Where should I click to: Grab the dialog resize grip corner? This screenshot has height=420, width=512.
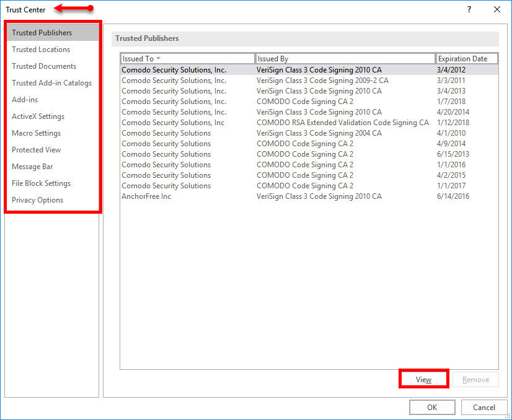508,416
